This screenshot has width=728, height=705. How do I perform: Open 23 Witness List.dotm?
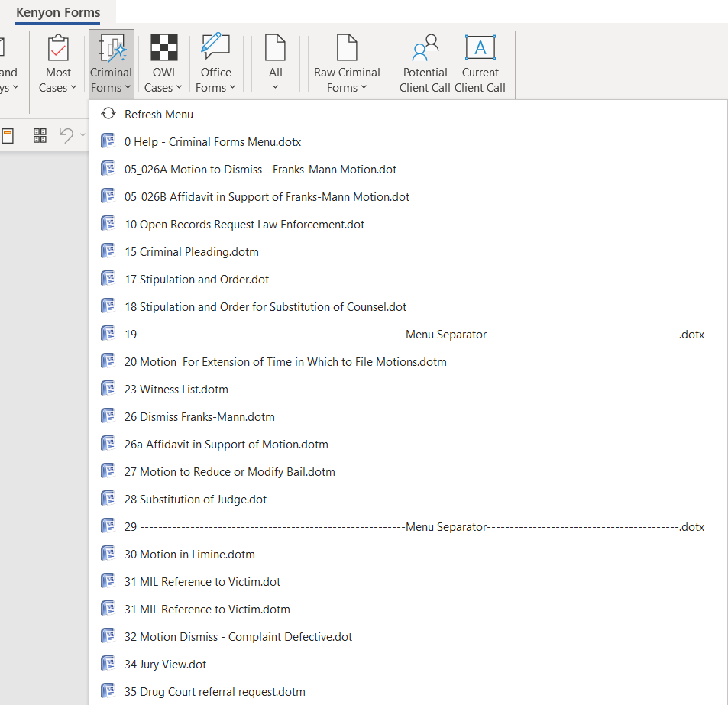pos(408,389)
